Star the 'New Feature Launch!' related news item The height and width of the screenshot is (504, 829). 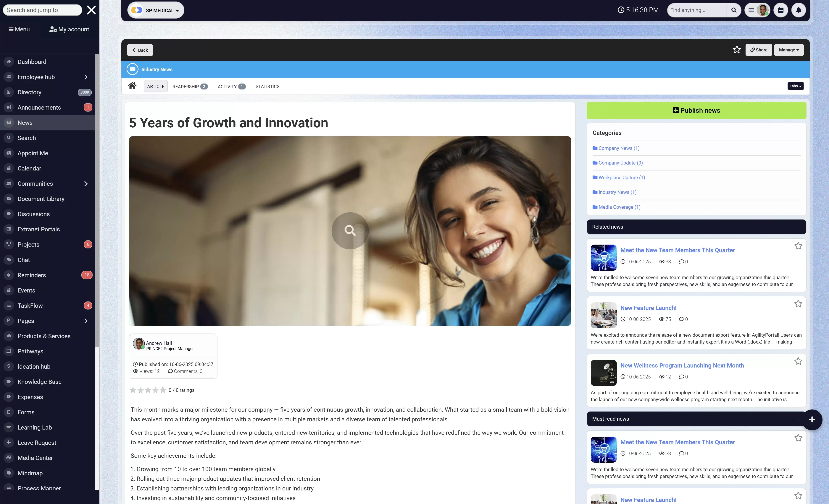pos(798,304)
